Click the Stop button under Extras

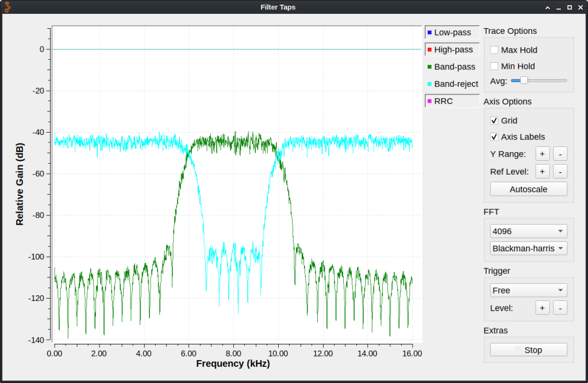click(x=528, y=350)
